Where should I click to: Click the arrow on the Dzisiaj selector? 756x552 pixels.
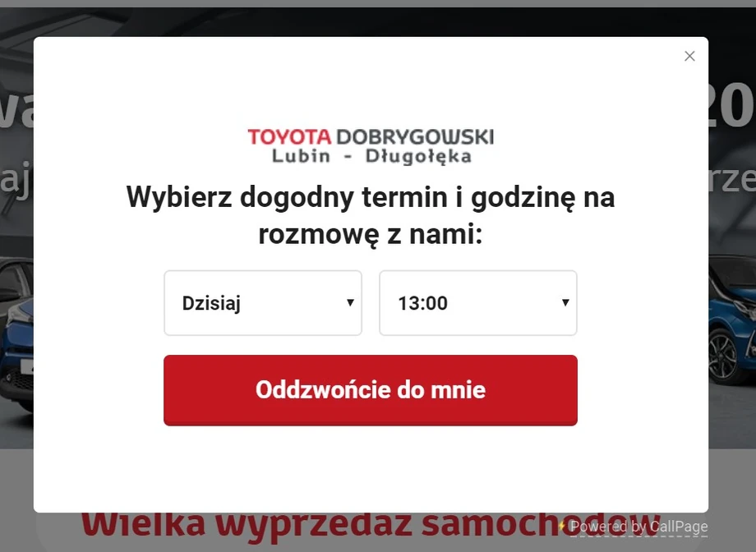(x=351, y=302)
